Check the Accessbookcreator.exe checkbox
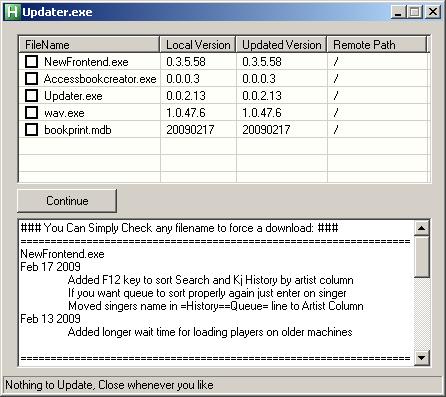The image size is (446, 397). (31, 78)
